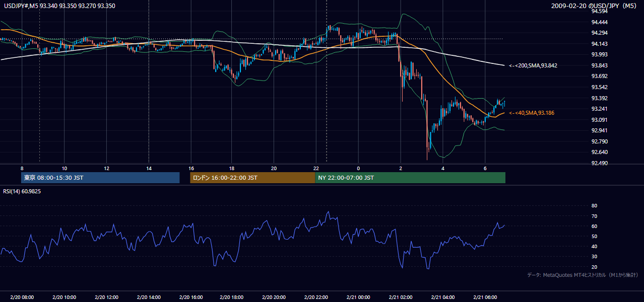Click hour marker 18 under the price chart
The height and width of the screenshot is (302, 644).
coord(231,168)
